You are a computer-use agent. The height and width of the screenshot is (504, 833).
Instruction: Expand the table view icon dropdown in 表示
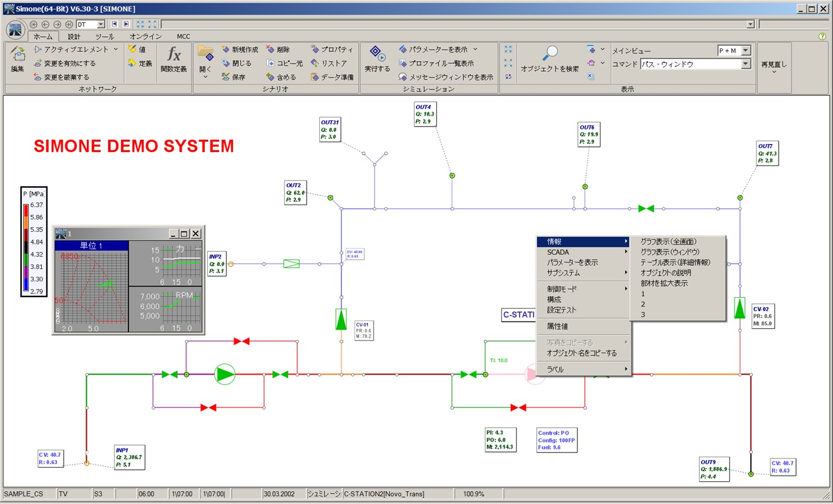coord(602,50)
